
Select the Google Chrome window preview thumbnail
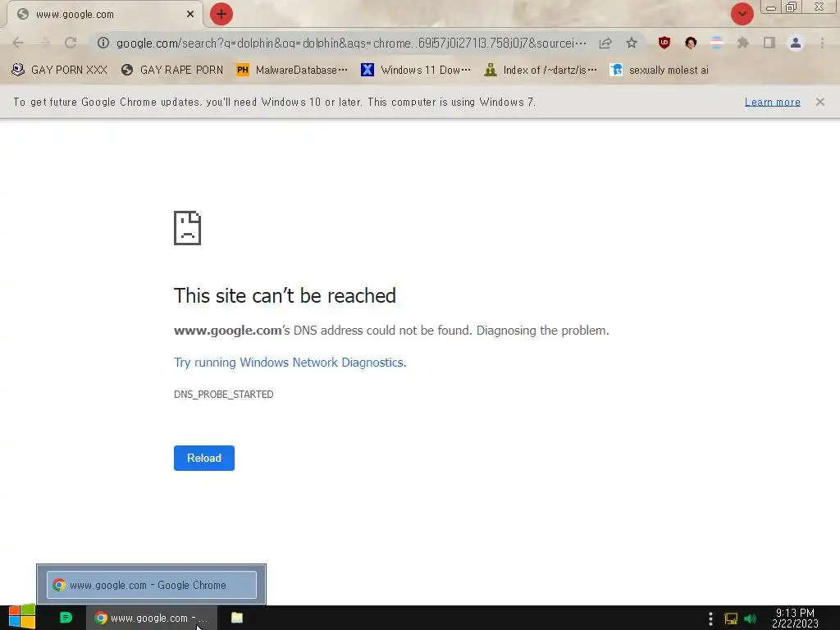click(152, 585)
